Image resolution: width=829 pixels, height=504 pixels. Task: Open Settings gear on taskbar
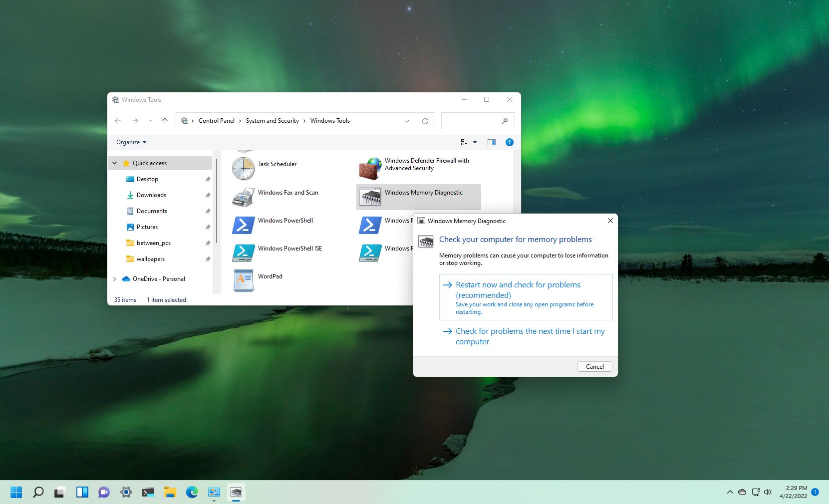[x=126, y=492]
